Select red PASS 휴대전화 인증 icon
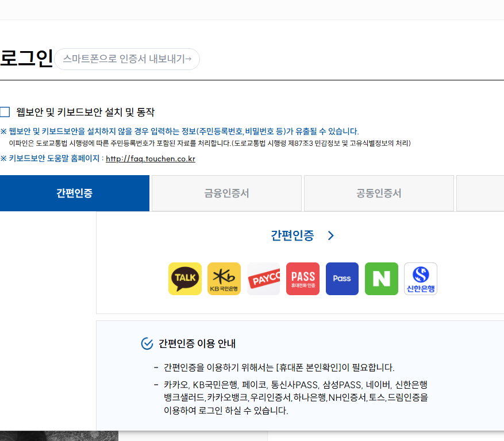 click(303, 278)
